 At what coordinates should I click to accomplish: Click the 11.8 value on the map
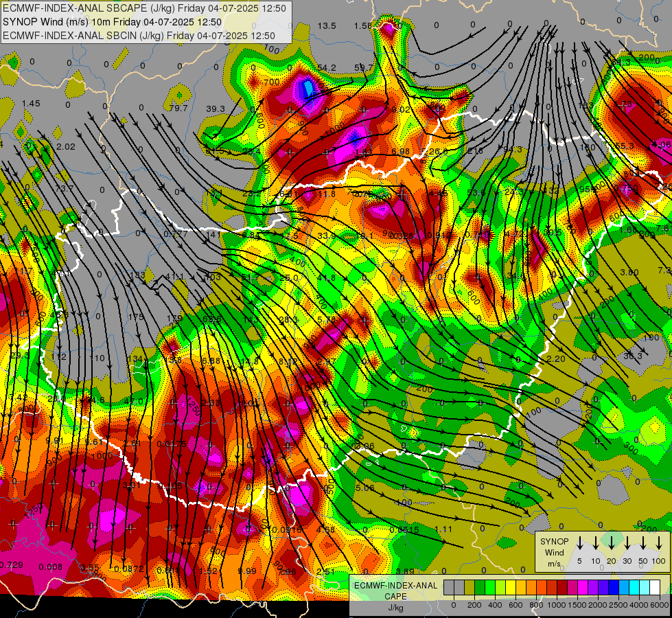pos(327,194)
